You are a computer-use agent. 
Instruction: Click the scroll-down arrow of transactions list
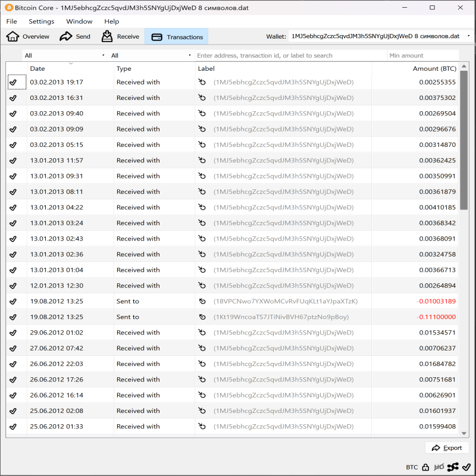(x=464, y=433)
